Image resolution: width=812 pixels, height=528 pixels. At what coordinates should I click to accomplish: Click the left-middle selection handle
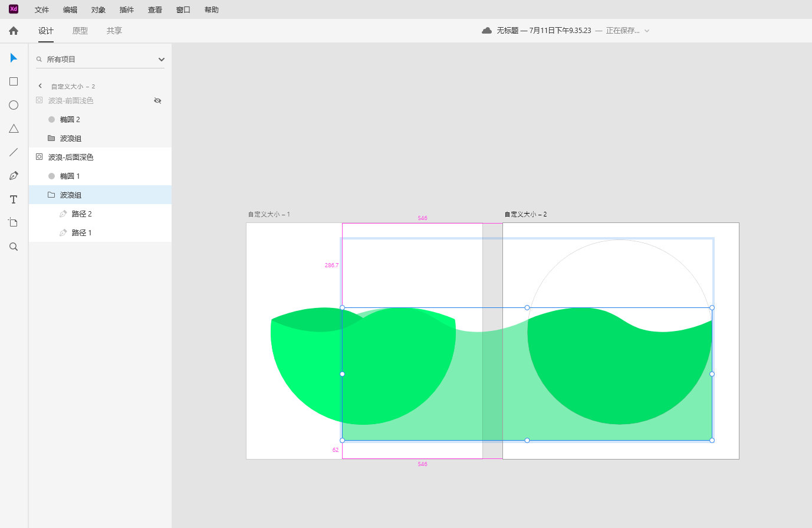point(342,374)
